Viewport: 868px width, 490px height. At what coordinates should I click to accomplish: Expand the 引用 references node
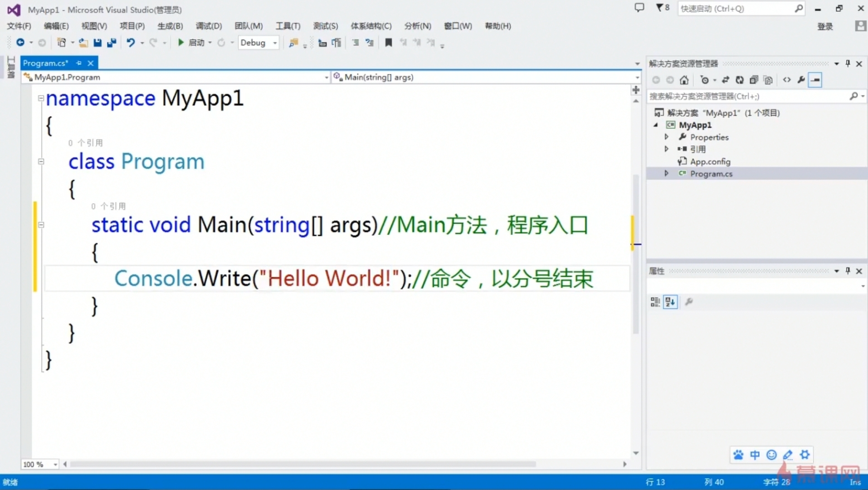pyautogui.click(x=666, y=149)
